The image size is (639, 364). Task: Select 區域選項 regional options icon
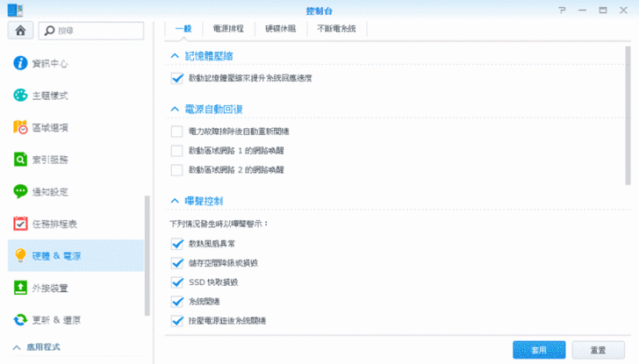tap(20, 127)
